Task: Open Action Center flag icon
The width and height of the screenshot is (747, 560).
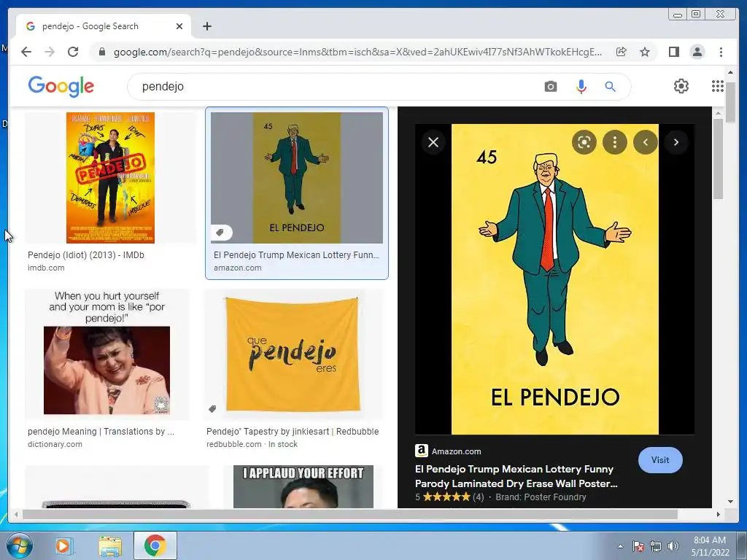Action: click(x=638, y=546)
